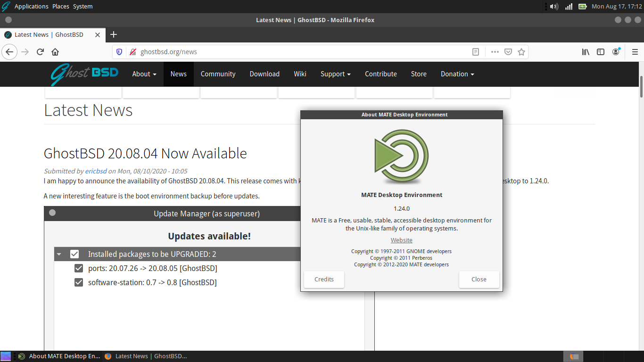Screen dimensions: 644x362
Task: Open a new tab with plus button
Action: [114, 34]
